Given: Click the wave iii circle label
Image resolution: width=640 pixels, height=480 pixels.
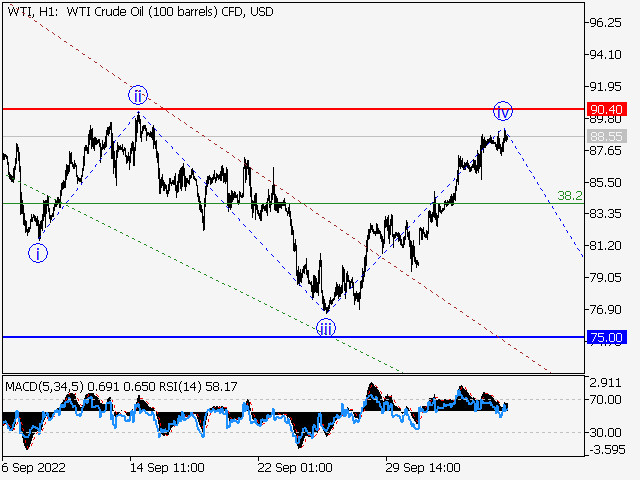Looking at the screenshot, I should pos(326,328).
